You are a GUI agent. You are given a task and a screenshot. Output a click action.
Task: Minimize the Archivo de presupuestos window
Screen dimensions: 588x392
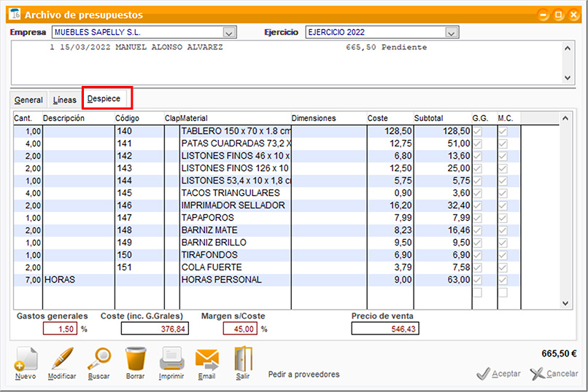point(543,15)
